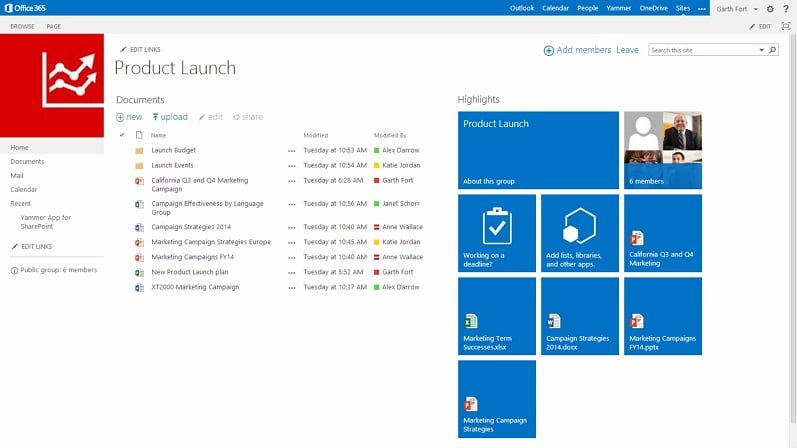Click the help question mark icon
Viewport: 797px width, 448px height.
point(786,9)
